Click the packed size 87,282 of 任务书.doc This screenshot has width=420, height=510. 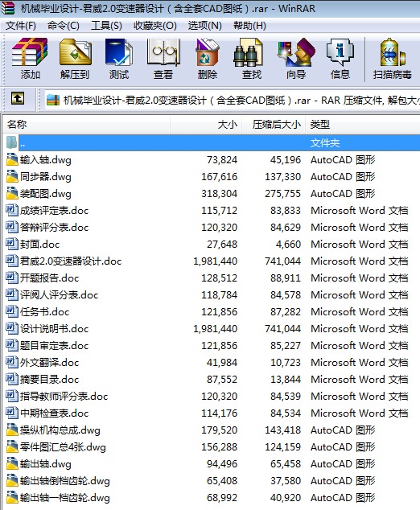[286, 312]
